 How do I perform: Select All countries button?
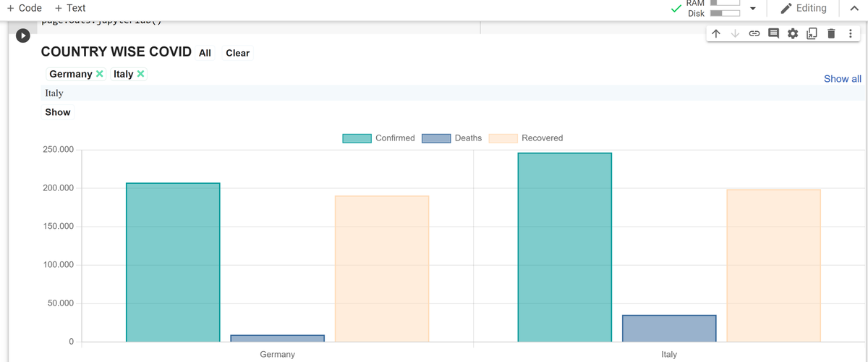205,53
